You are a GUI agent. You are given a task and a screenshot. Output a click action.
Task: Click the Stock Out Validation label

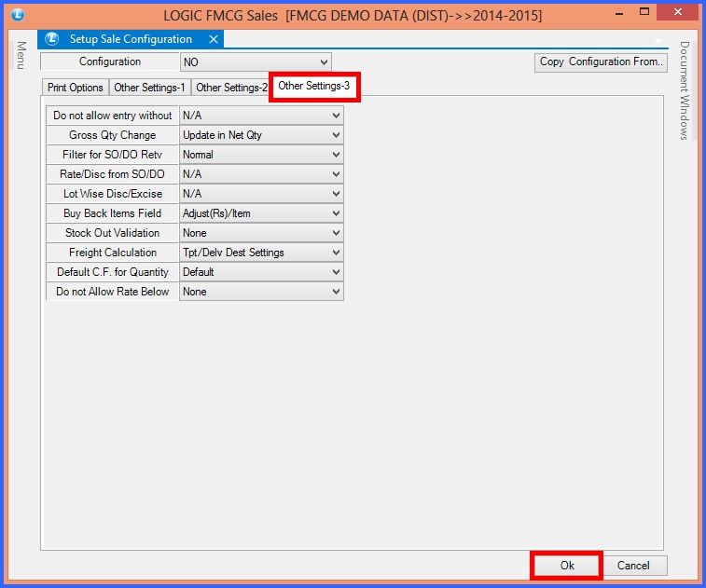[112, 233]
